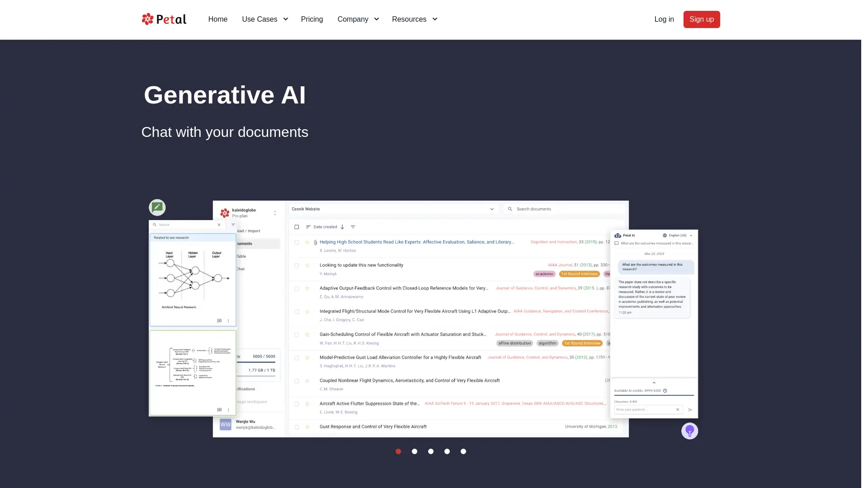Expand the Company navigation dropdown
The width and height of the screenshot is (868, 488).
point(358,19)
